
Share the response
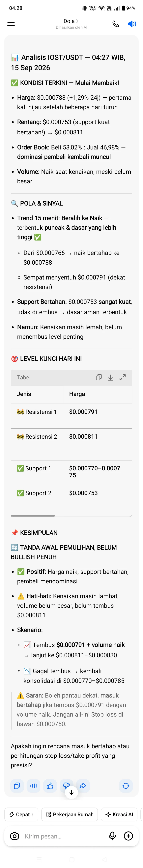tap(83, 786)
